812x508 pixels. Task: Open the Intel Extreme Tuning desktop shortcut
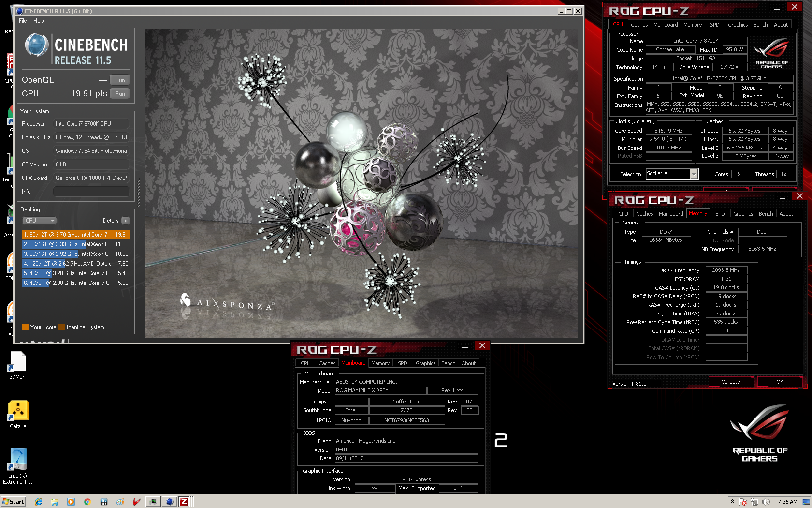[x=18, y=466]
